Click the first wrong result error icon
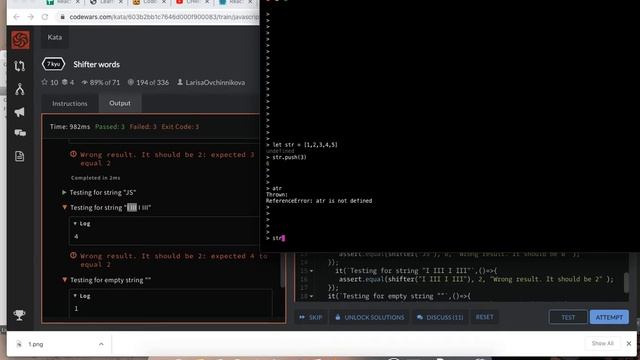Image resolution: width=640 pixels, height=360 pixels. coord(73,154)
